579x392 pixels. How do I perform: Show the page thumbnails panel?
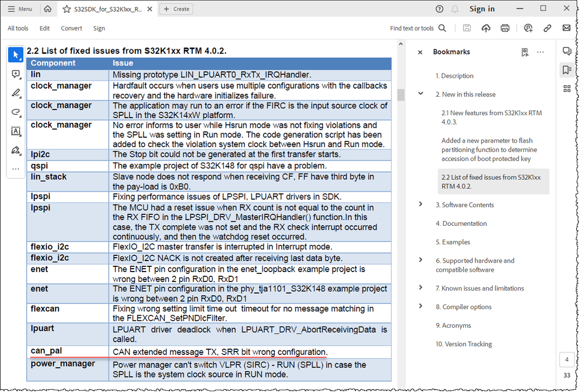point(567,89)
